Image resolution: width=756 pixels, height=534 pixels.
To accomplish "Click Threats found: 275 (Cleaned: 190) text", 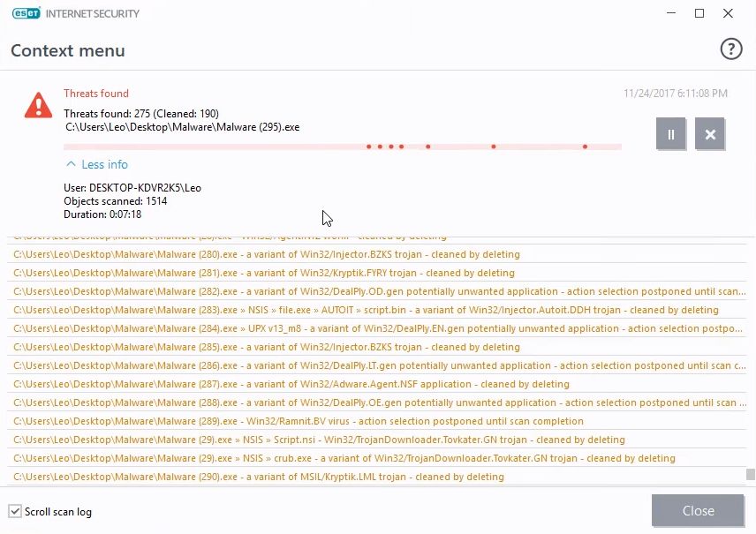I will [x=141, y=114].
